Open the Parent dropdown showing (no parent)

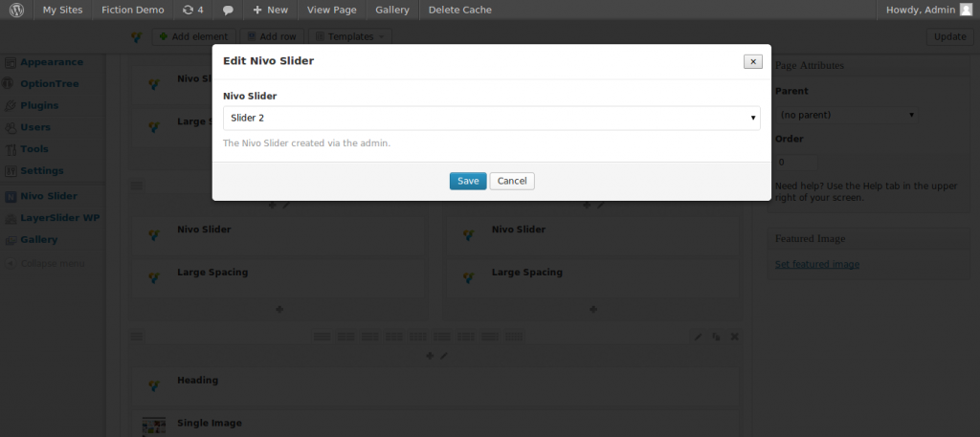click(x=847, y=115)
